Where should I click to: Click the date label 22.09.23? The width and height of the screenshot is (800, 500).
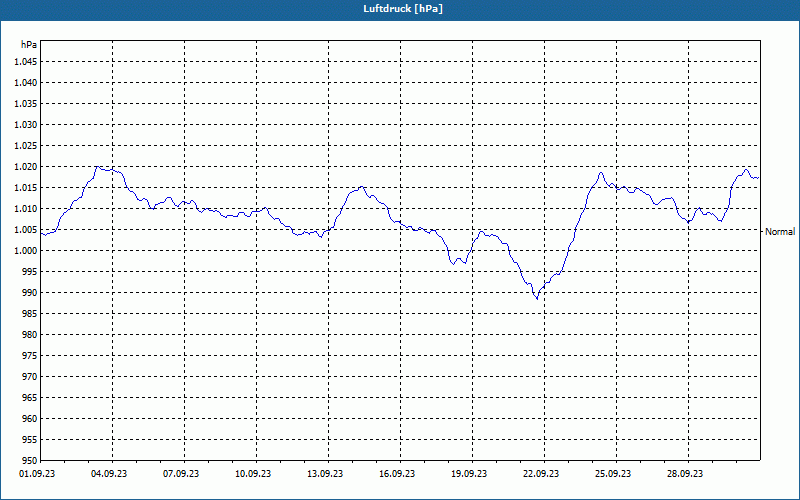541,474
